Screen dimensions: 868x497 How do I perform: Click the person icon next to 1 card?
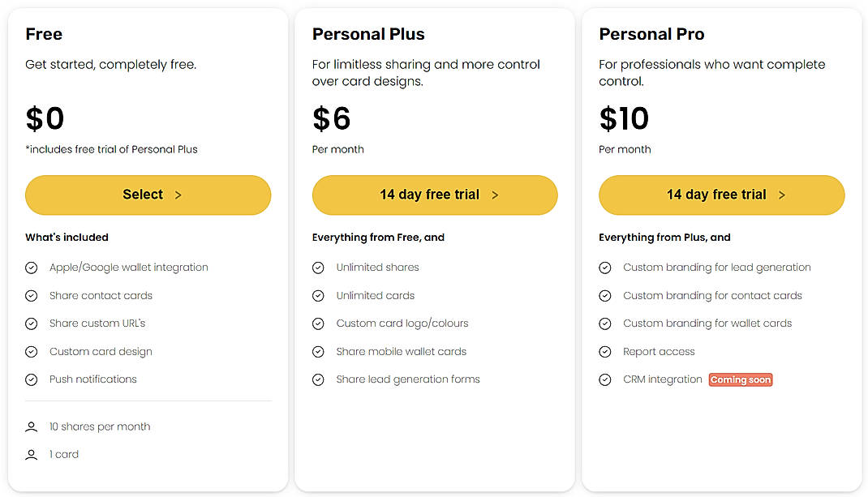pos(31,454)
